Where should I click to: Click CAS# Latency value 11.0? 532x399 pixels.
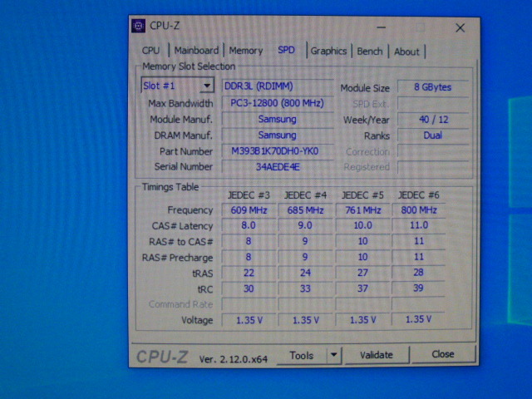[x=419, y=225]
